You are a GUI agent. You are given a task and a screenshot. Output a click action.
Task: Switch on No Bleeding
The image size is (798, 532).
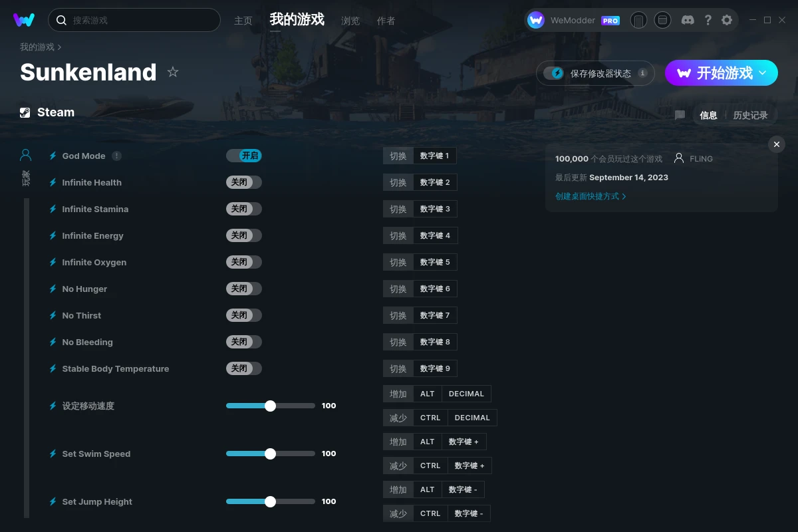click(244, 342)
